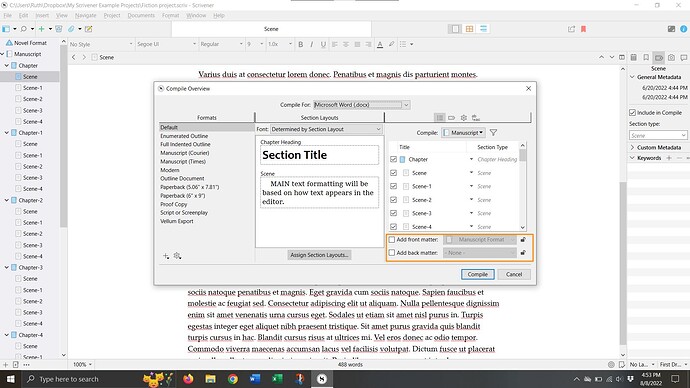The image size is (690, 388).
Task: Open the Chrome icon in the taskbar
Action: point(233,379)
